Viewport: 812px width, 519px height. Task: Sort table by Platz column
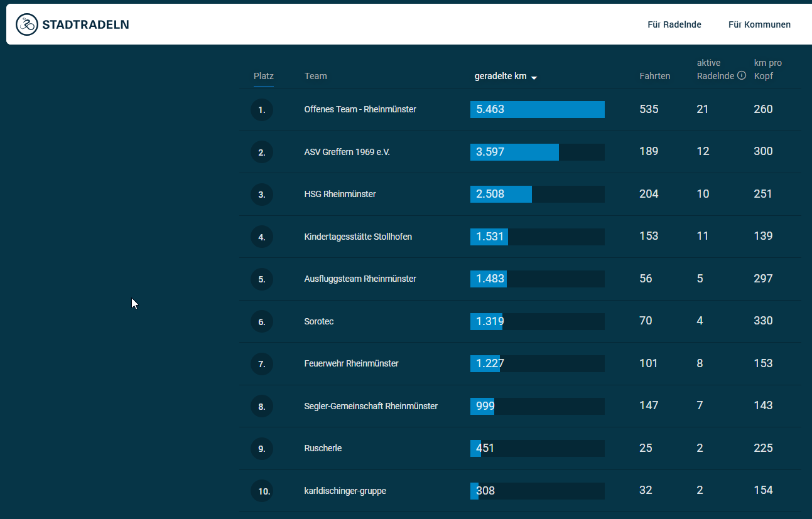click(264, 76)
